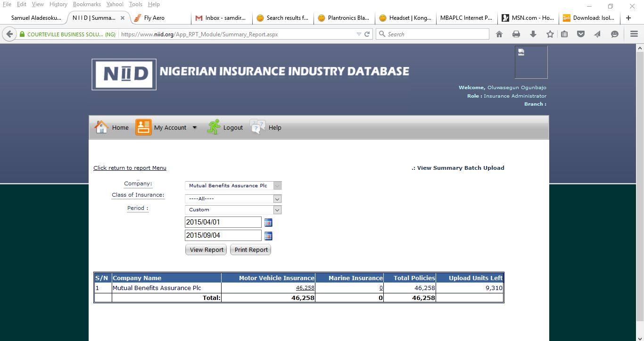Image resolution: width=644 pixels, height=341 pixels.
Task: Click the Home house icon
Action: point(101,127)
